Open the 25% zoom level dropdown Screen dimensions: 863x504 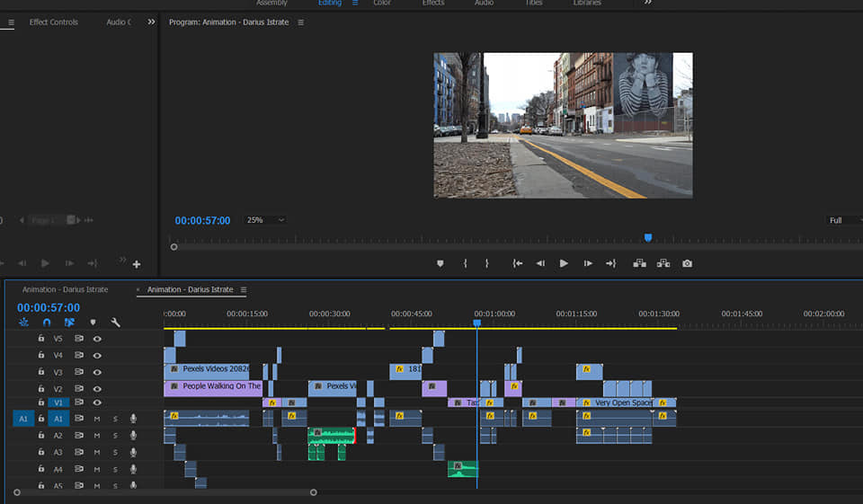coord(266,220)
